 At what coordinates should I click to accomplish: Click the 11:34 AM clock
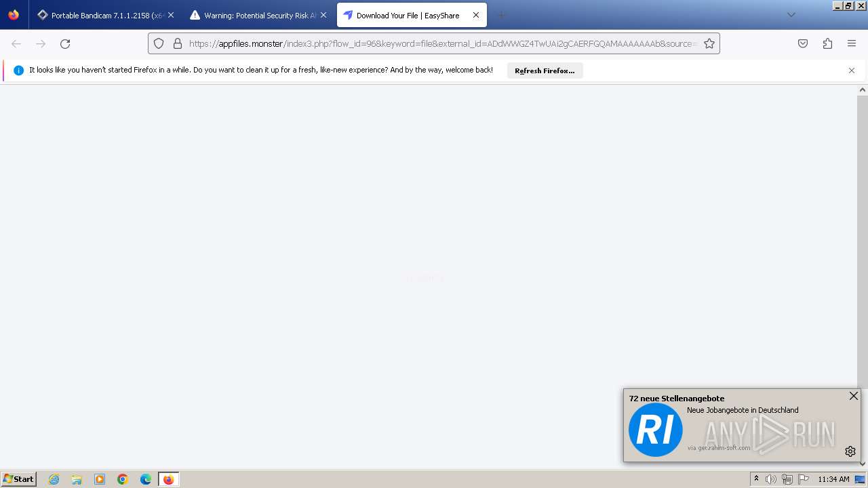point(833,479)
